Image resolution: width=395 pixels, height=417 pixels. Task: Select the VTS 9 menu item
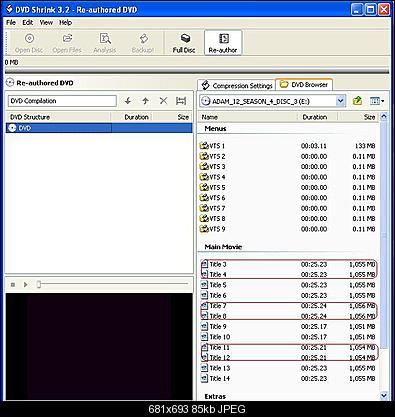pyautogui.click(x=288, y=229)
